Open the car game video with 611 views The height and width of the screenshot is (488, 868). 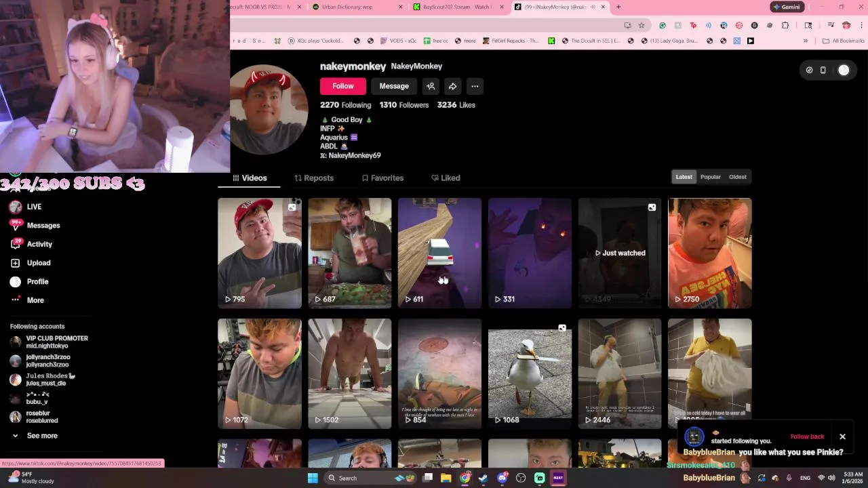point(439,253)
